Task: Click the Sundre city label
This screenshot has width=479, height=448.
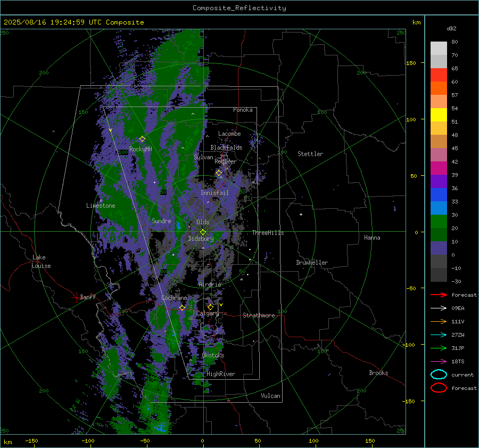Action: (161, 221)
